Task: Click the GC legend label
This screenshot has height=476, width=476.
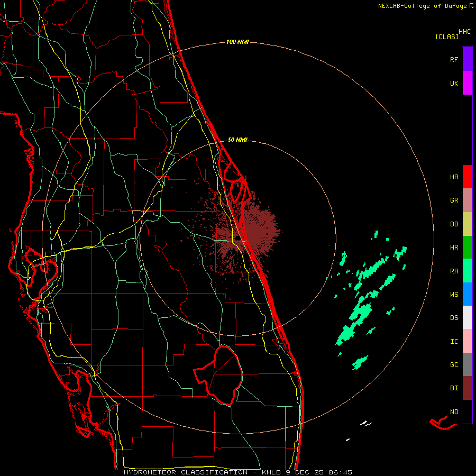Action: (454, 365)
